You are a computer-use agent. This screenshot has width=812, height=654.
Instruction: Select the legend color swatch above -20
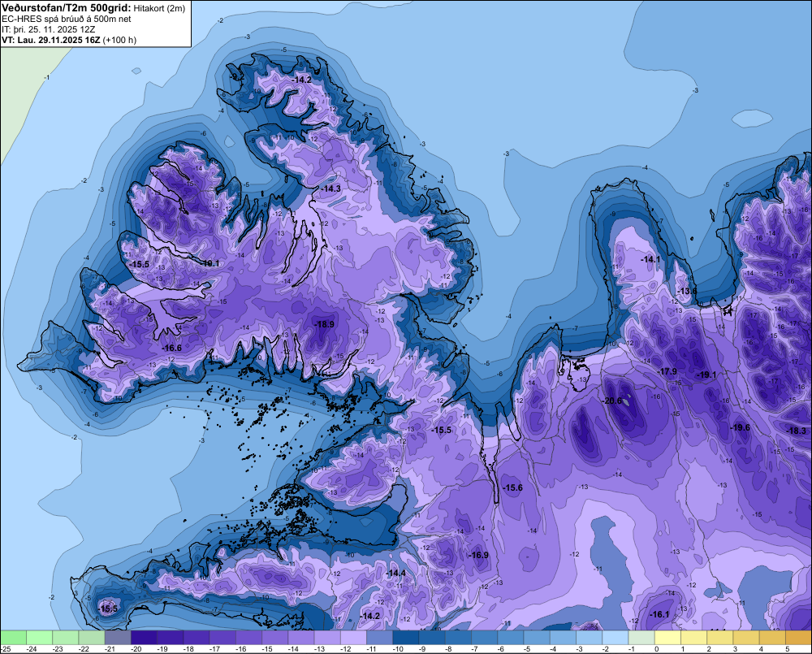[144, 637]
